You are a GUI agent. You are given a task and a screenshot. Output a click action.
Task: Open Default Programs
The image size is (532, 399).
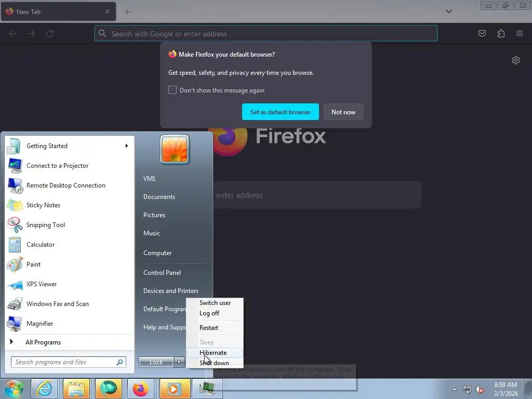click(x=164, y=309)
